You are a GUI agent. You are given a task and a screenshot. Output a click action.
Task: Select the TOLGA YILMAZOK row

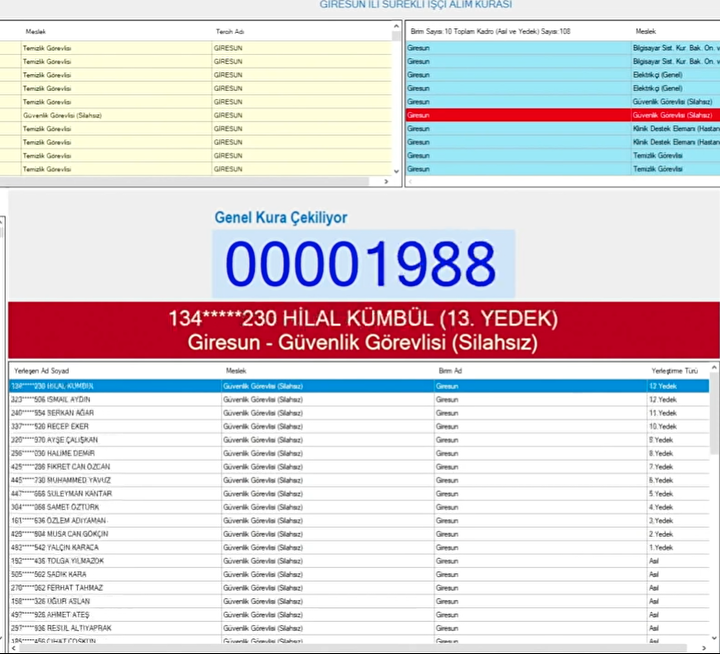pyautogui.click(x=359, y=561)
